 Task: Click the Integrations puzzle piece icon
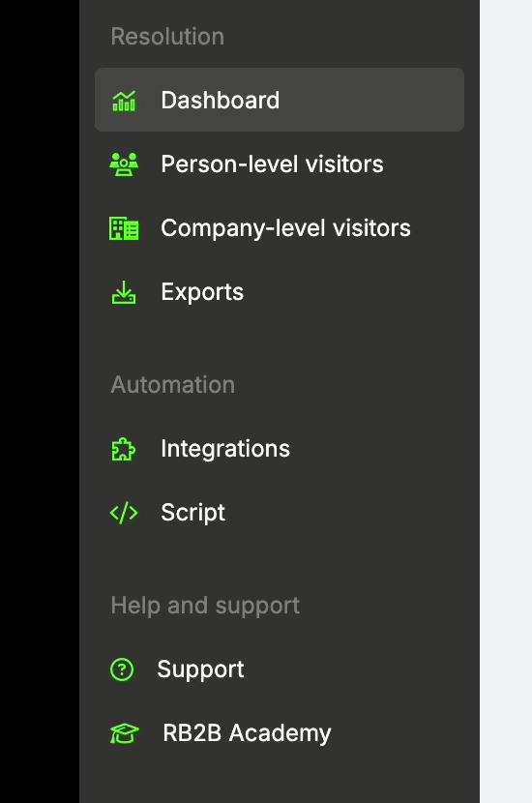[124, 449]
